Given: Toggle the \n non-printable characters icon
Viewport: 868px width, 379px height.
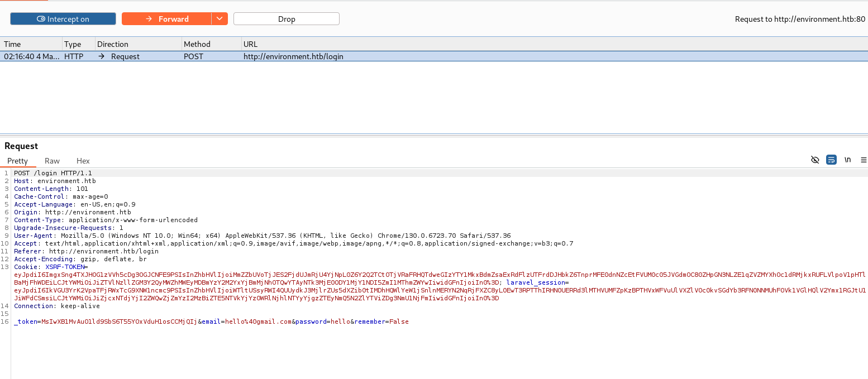Looking at the screenshot, I should tap(847, 160).
